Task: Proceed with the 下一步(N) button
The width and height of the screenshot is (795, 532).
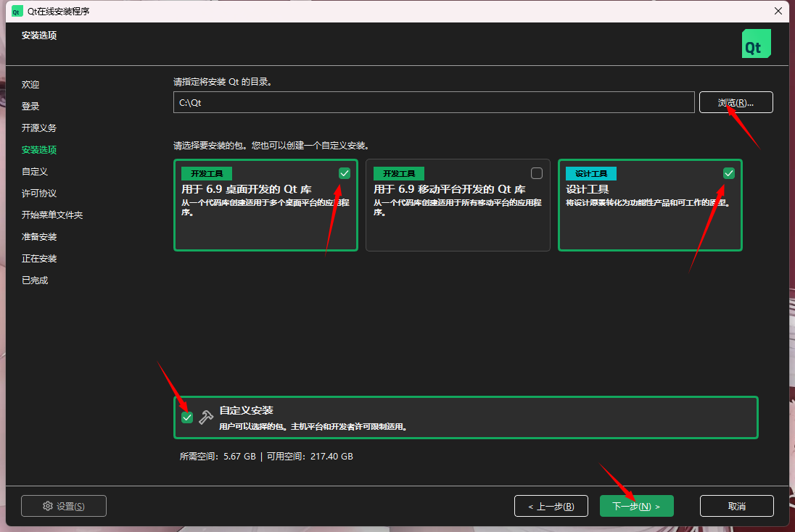Action: pos(636,506)
